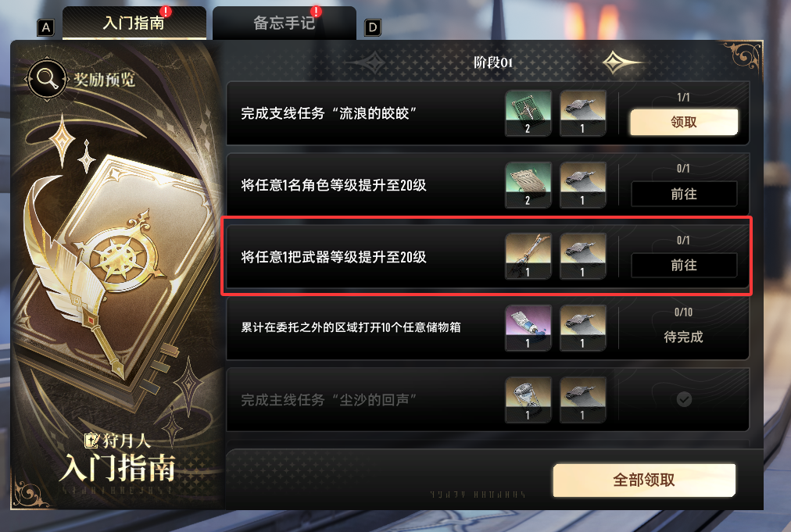Click the 待完成 status of storage box task
The height and width of the screenshot is (532, 791).
click(684, 337)
